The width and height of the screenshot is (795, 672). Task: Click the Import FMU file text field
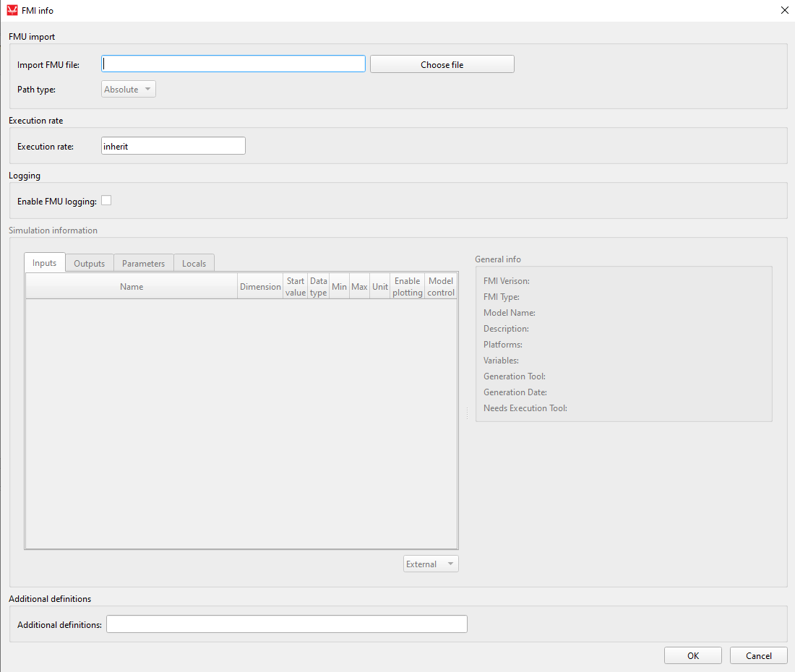pos(233,64)
